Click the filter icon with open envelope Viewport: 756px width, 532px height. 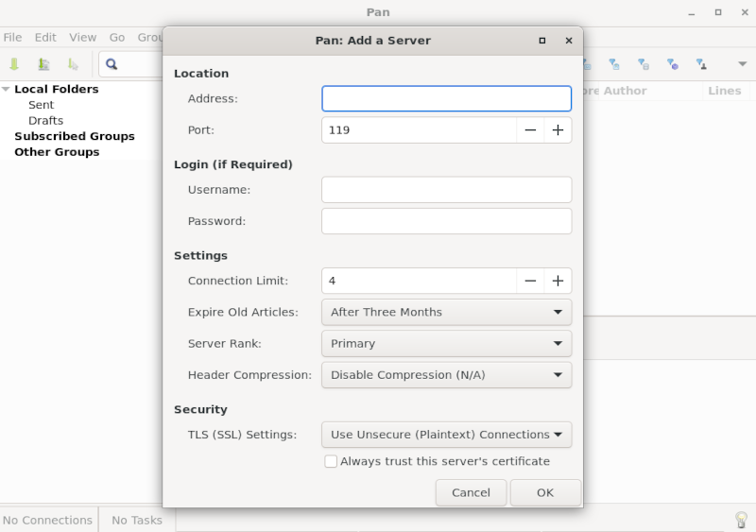click(x=614, y=64)
